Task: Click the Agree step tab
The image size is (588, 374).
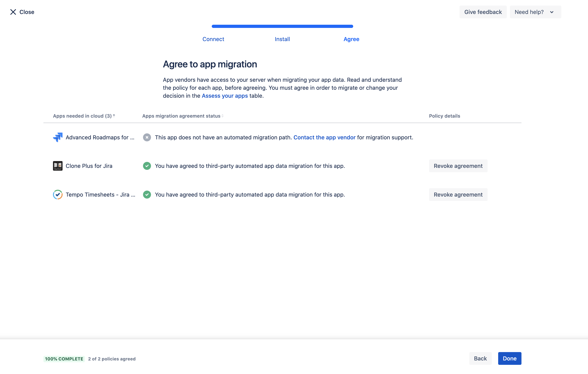Action: click(x=351, y=39)
